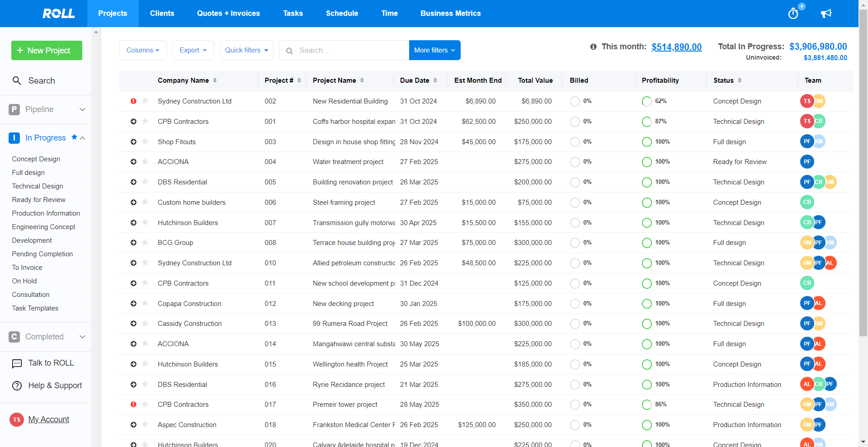Open the Business Metrics tab
The image size is (868, 447).
click(450, 14)
